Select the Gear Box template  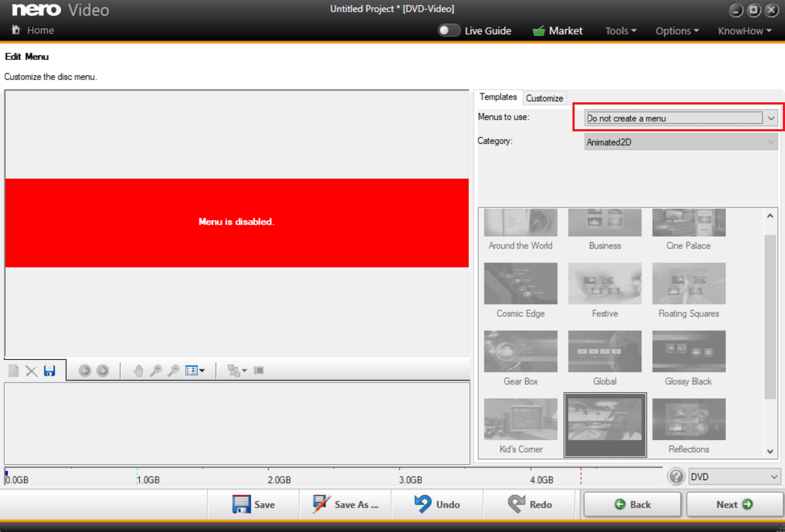pos(520,358)
